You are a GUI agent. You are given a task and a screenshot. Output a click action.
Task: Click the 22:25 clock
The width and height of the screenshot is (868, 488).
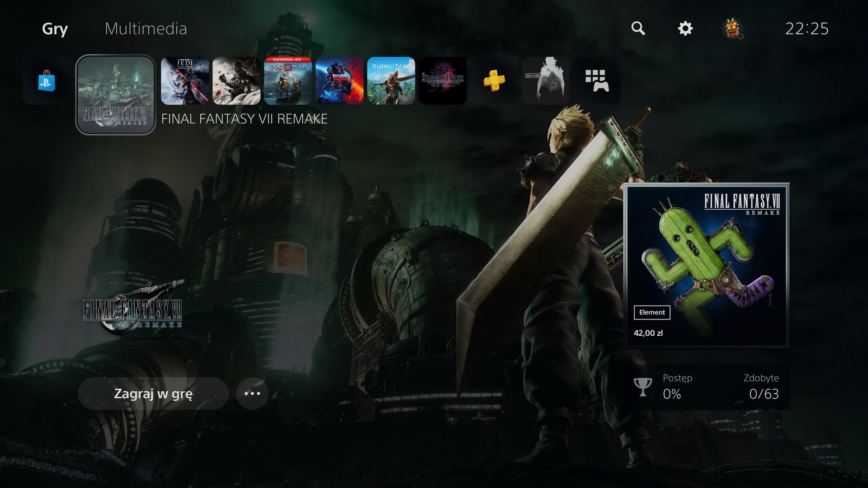click(x=807, y=29)
